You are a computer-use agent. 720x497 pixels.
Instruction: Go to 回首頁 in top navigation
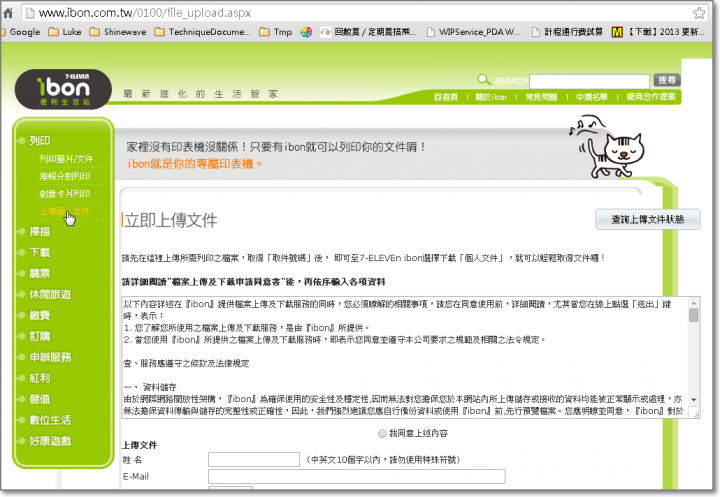pyautogui.click(x=446, y=97)
